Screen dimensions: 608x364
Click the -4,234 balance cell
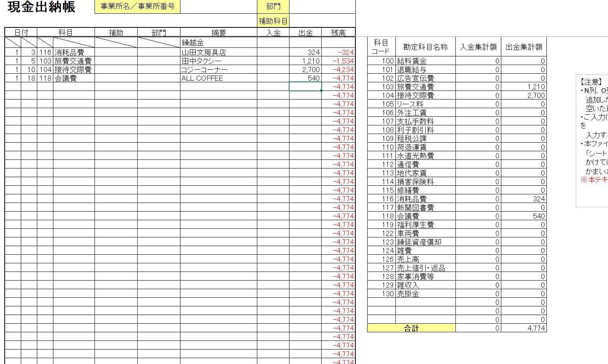coord(338,69)
